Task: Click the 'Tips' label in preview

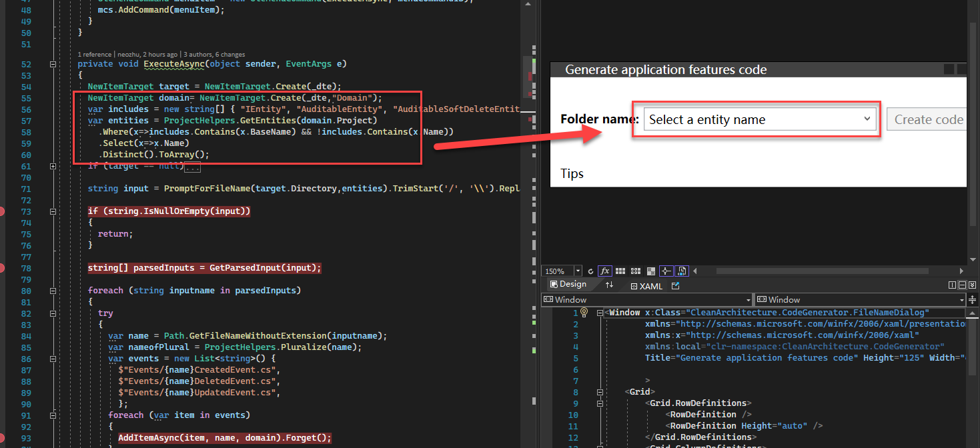Action: point(572,174)
